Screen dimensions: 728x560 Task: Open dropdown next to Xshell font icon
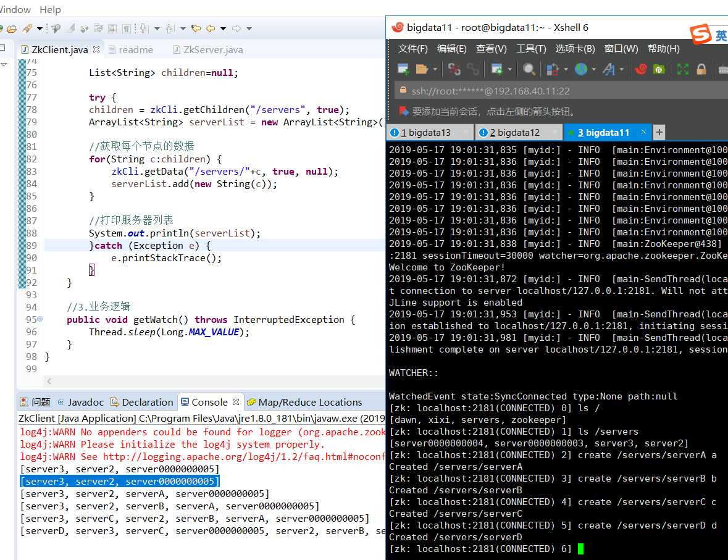tap(622, 70)
